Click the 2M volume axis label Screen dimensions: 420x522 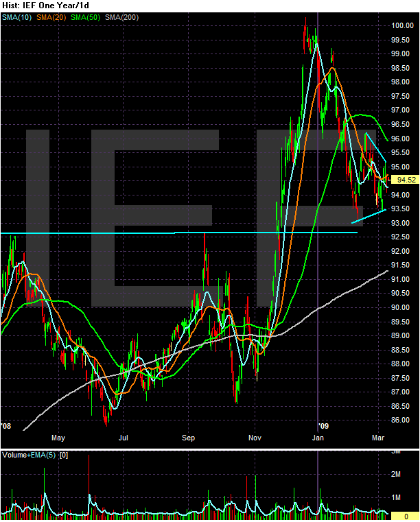point(396,475)
